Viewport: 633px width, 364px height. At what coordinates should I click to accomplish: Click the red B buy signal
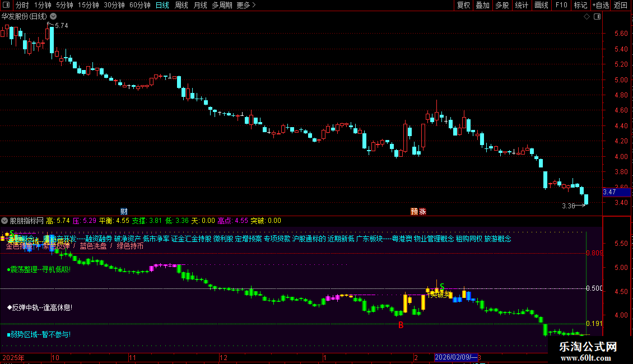(x=401, y=325)
